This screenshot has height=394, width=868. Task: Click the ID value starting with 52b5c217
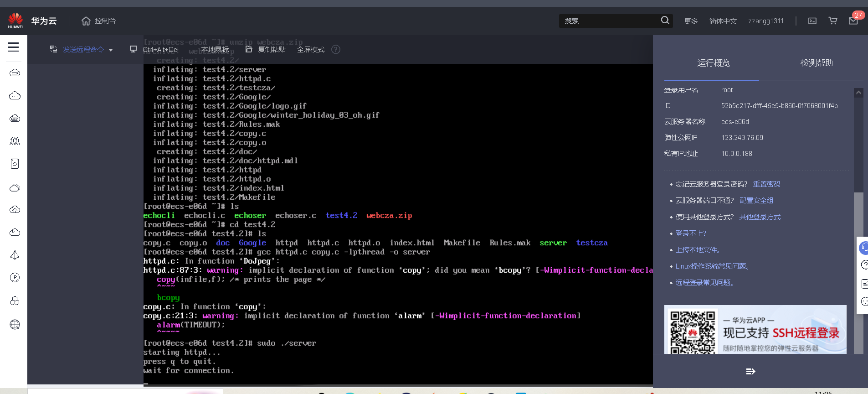click(x=779, y=106)
